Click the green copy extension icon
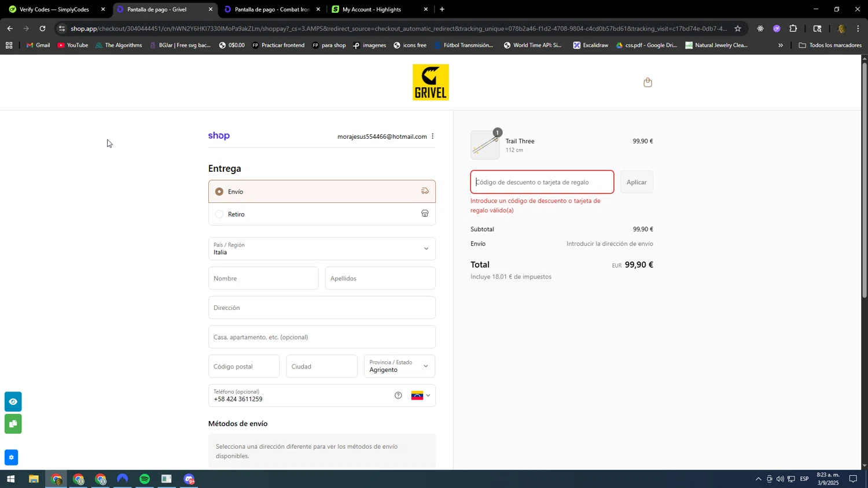 click(x=13, y=424)
